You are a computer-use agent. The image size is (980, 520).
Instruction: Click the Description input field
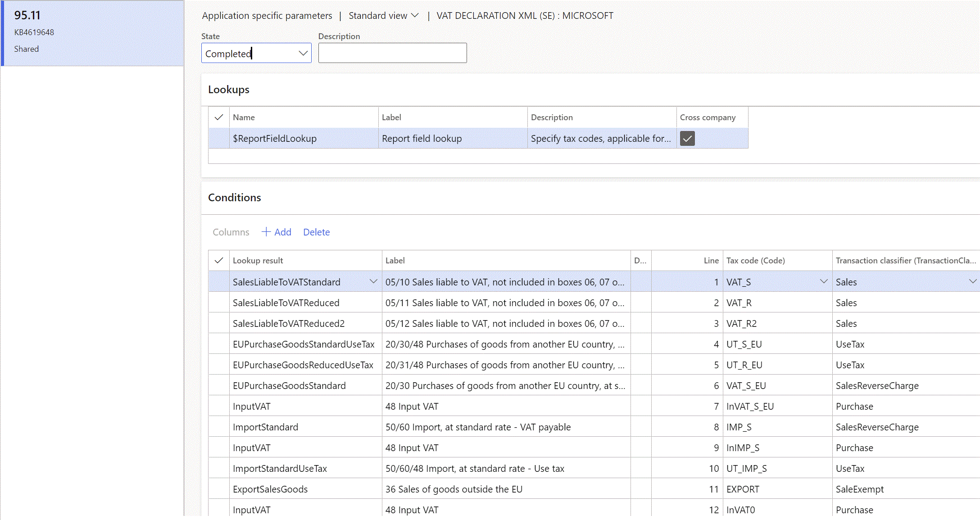click(x=392, y=53)
